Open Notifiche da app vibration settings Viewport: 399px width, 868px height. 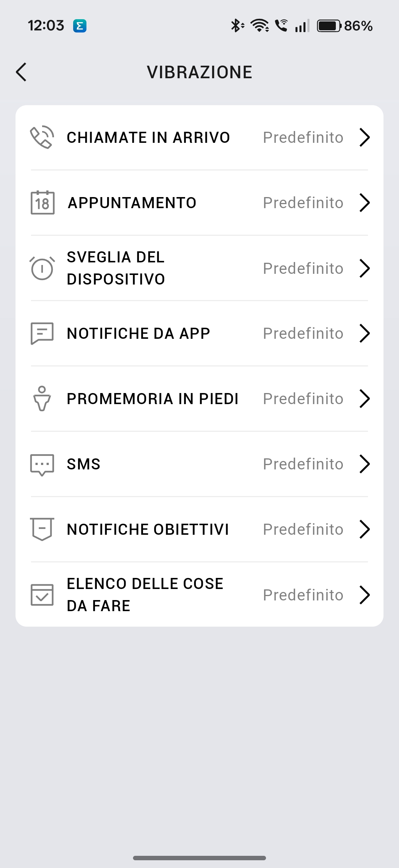tap(138, 333)
